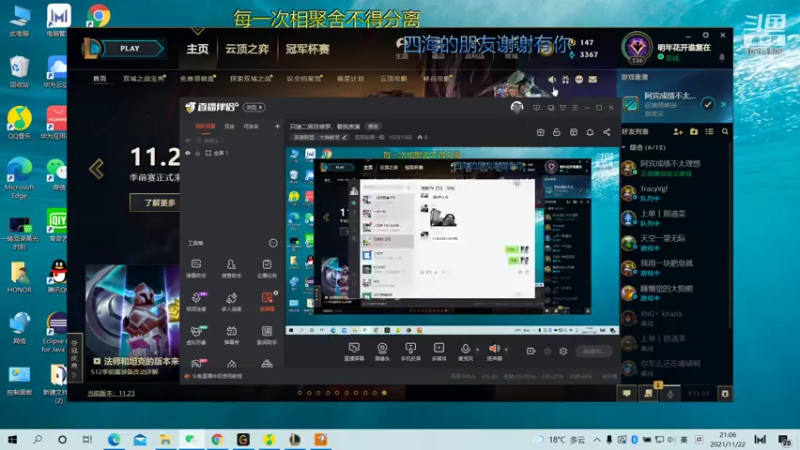Screen dimensions: 800x450
Task: Click the lock icon in streaming toolbar
Action: 557,132
